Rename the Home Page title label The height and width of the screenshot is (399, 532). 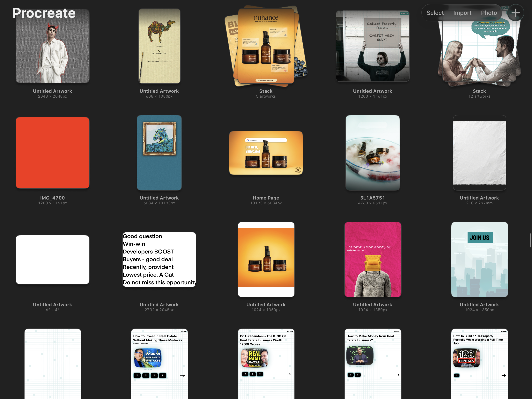pyautogui.click(x=266, y=198)
